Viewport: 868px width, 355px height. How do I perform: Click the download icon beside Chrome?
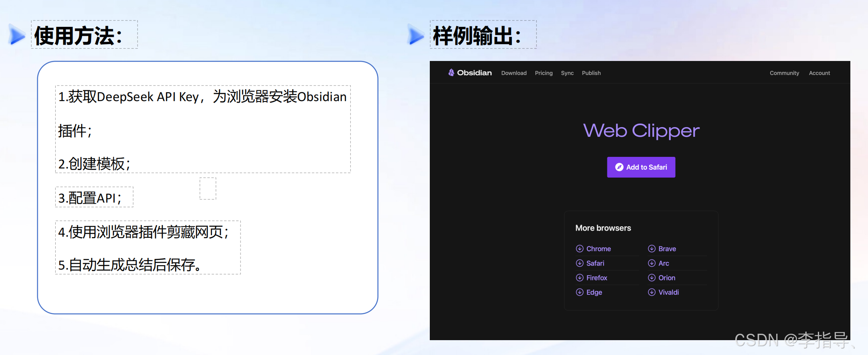point(580,249)
